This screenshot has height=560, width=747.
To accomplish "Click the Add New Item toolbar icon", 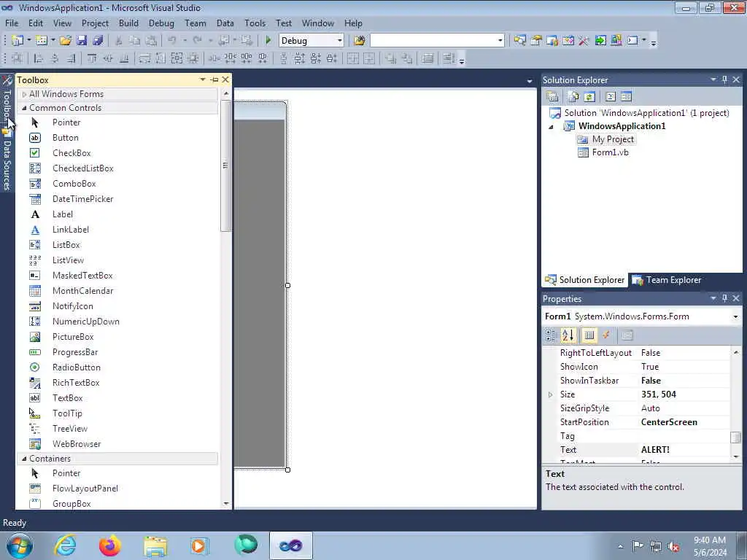I will click(x=42, y=41).
